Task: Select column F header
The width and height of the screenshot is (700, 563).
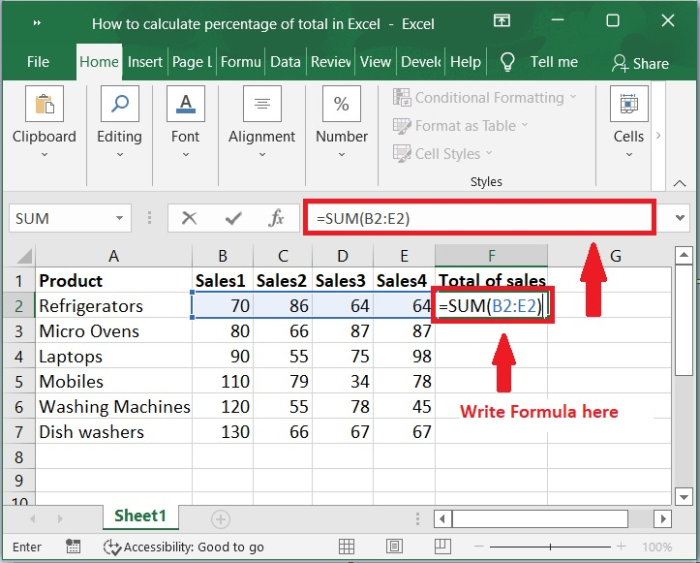Action: (491, 256)
